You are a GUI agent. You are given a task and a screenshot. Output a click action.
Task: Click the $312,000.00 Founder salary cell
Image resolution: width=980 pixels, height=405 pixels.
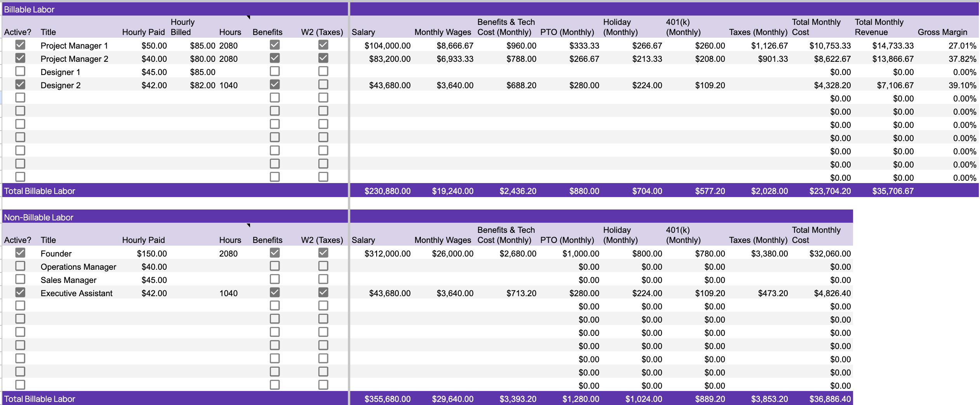(387, 253)
